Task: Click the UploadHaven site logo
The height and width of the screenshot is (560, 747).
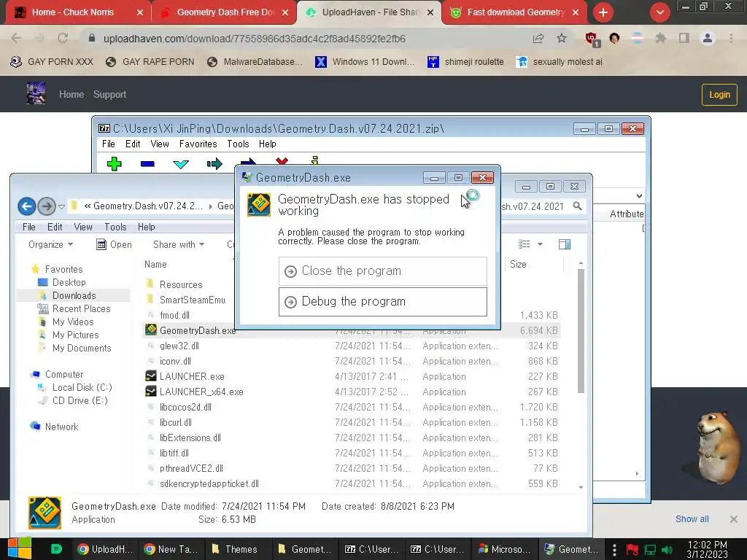Action: coord(36,93)
